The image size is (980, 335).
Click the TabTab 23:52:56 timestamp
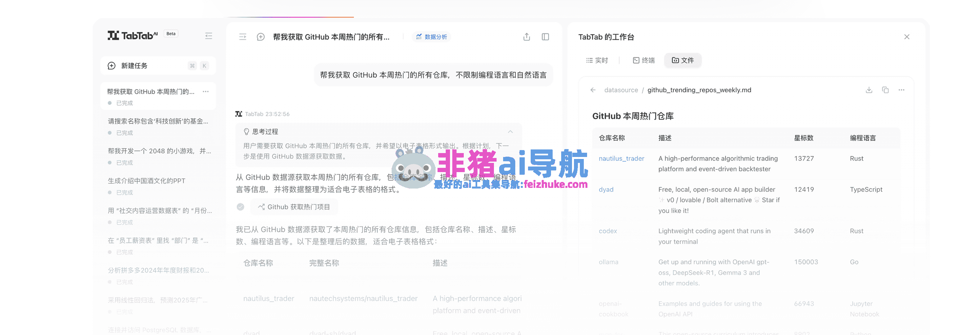pos(267,114)
